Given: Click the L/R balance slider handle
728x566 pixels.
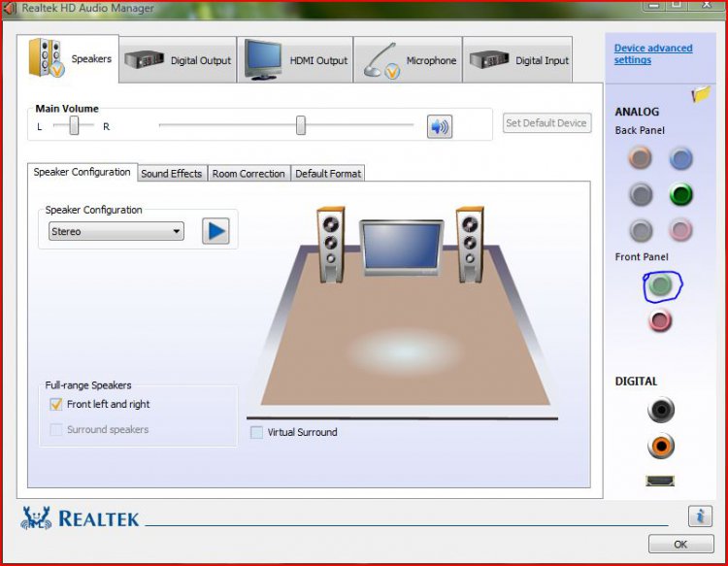Looking at the screenshot, I should tap(74, 125).
